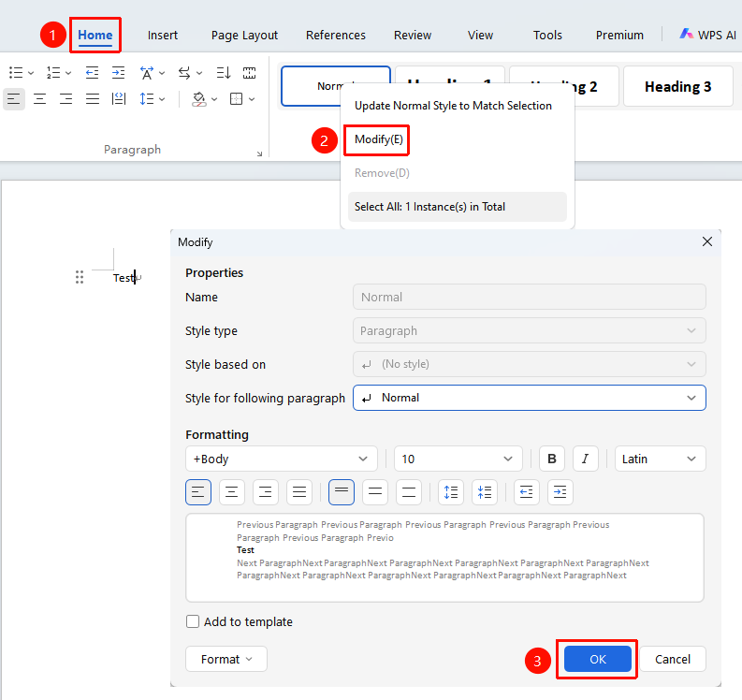Open Paragraph settings dialog launcher
Screen dimensions: 742x700
(259, 153)
